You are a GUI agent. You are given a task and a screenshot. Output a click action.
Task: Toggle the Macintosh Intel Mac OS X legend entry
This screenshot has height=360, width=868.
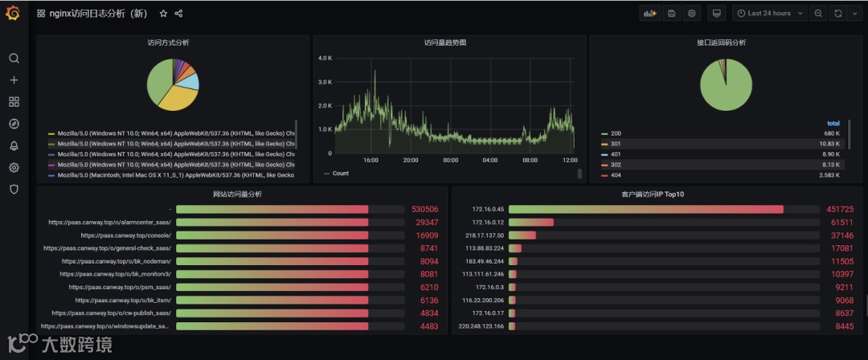176,175
